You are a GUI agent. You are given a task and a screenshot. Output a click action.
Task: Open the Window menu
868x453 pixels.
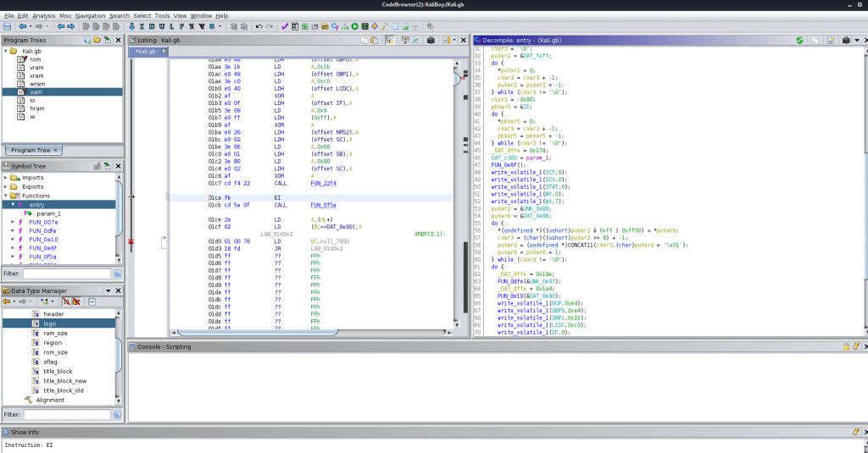pos(201,15)
